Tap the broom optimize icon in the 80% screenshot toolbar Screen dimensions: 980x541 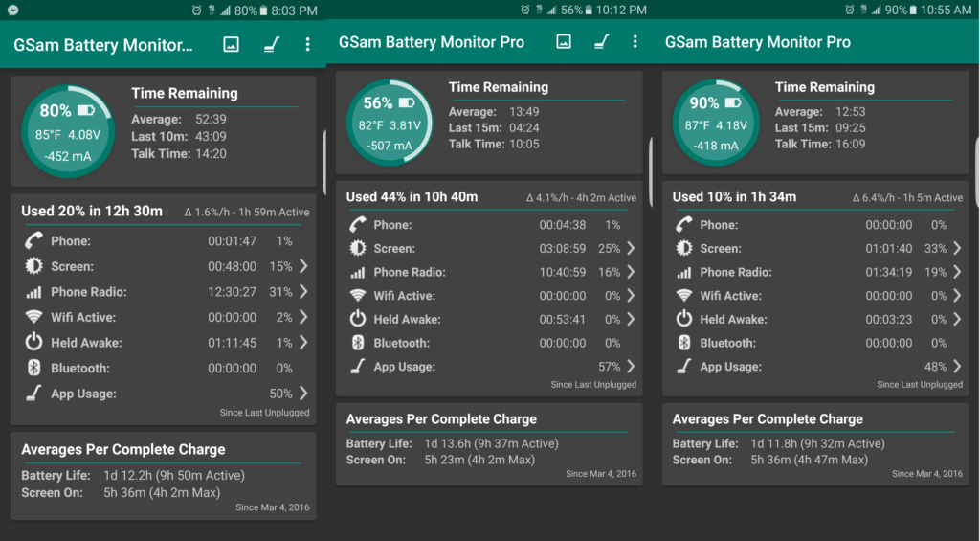tap(272, 44)
